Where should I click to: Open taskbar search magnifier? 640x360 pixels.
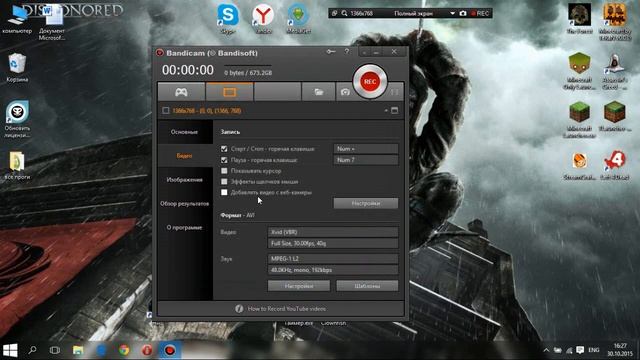[x=32, y=350]
